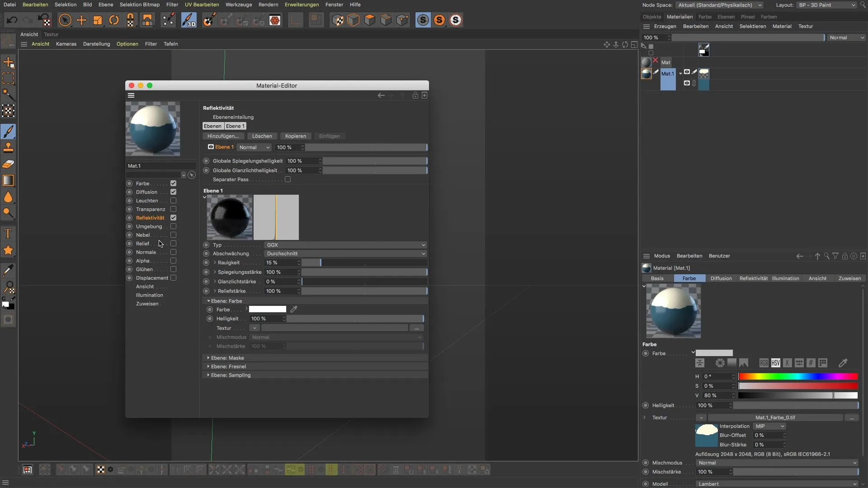Select the Eraser tool in left palette
This screenshot has width=868, height=488.
click(8, 164)
